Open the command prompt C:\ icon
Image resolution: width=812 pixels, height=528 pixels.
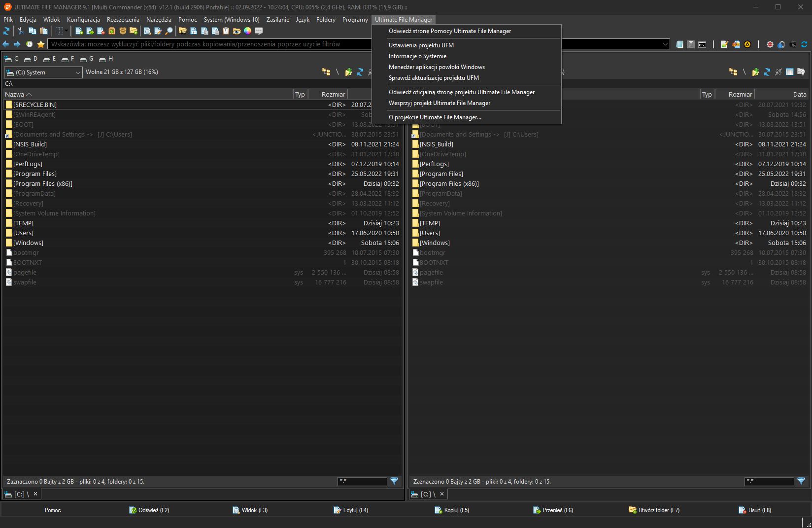(702, 44)
